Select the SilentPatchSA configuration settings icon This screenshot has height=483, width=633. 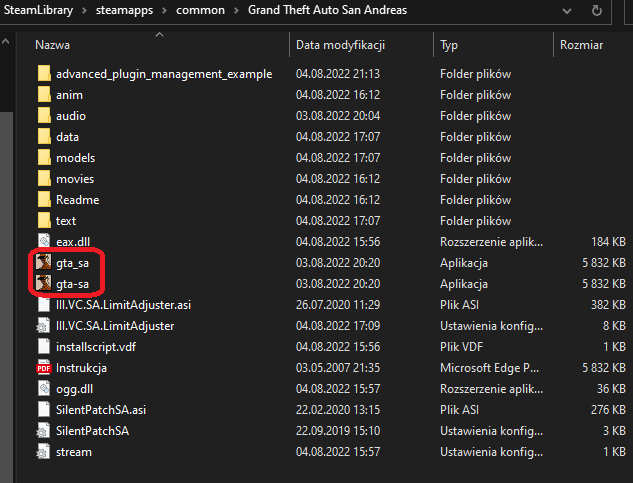pyautogui.click(x=43, y=431)
